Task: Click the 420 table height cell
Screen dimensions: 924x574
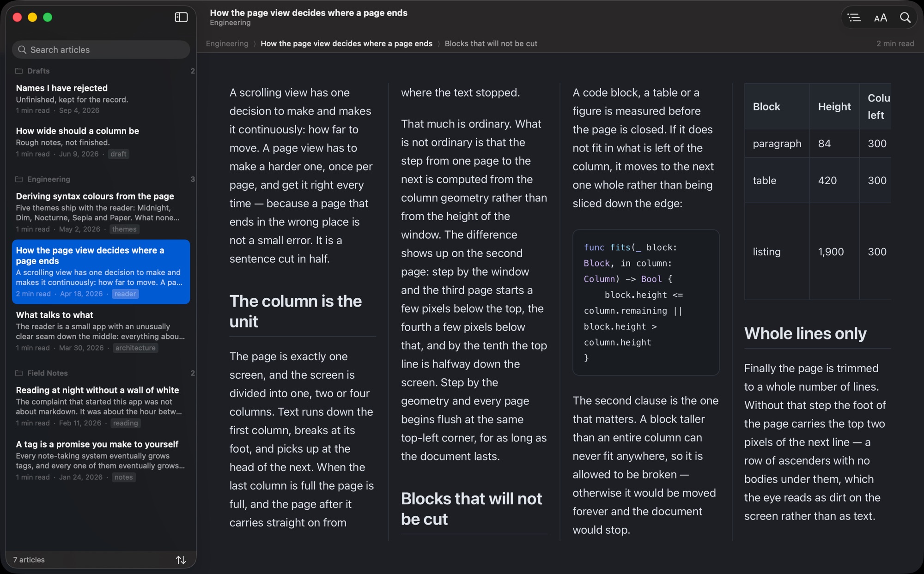Action: pos(834,180)
